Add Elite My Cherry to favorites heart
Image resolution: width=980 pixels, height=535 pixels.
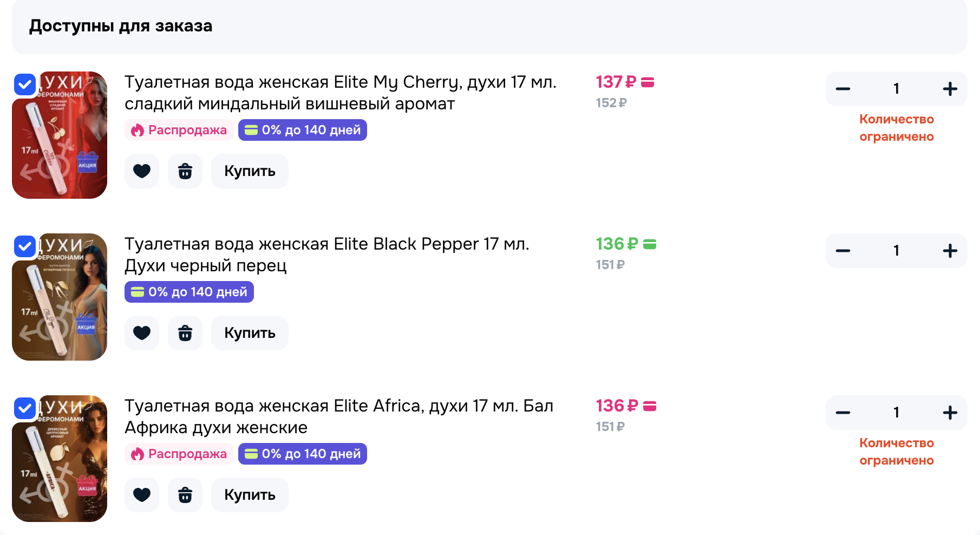point(142,171)
